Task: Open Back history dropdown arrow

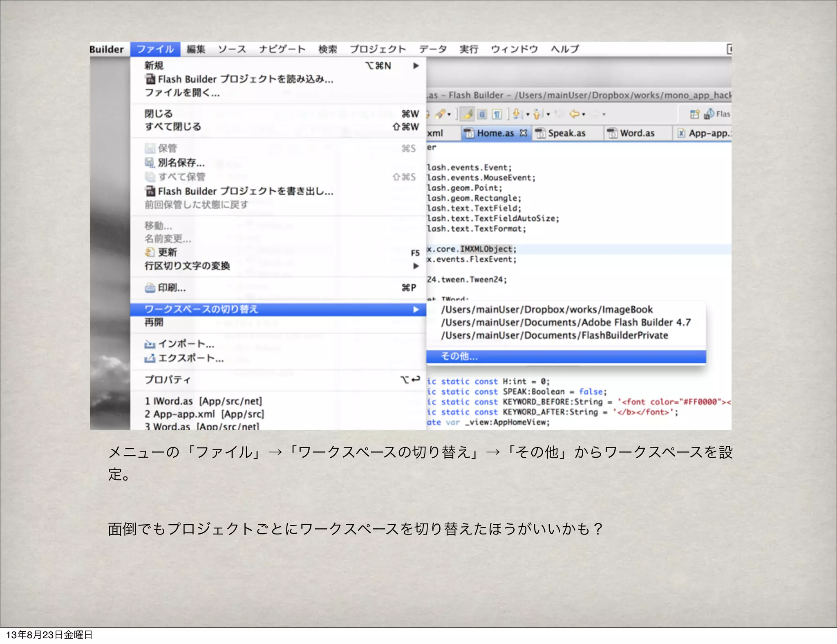Action: [584, 114]
